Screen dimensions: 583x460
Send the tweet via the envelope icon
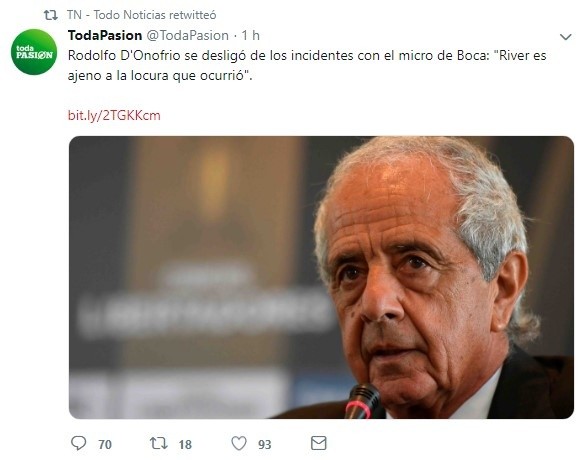319,443
